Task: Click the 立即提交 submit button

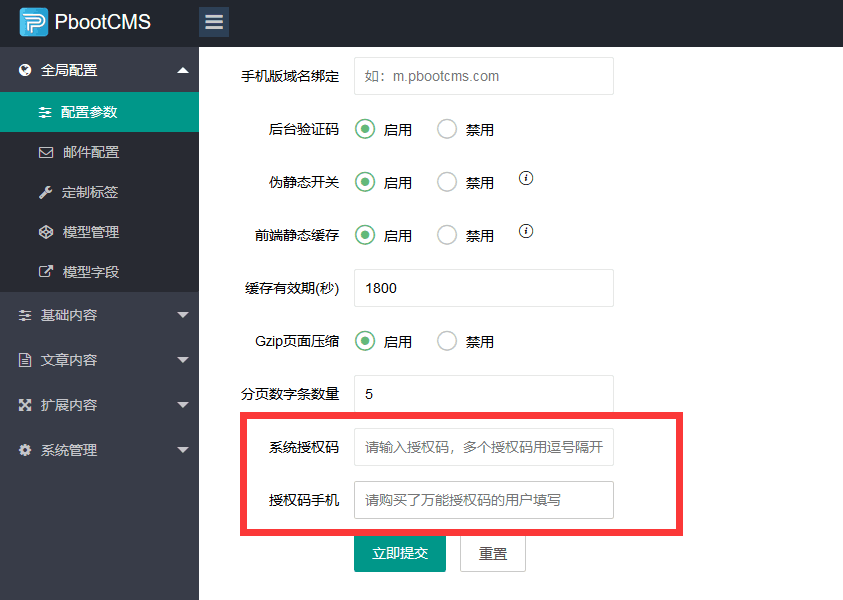Action: [399, 552]
